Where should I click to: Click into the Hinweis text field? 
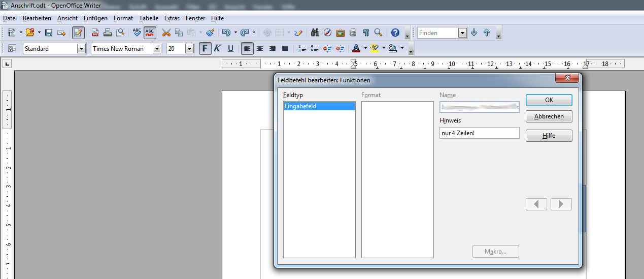click(479, 133)
